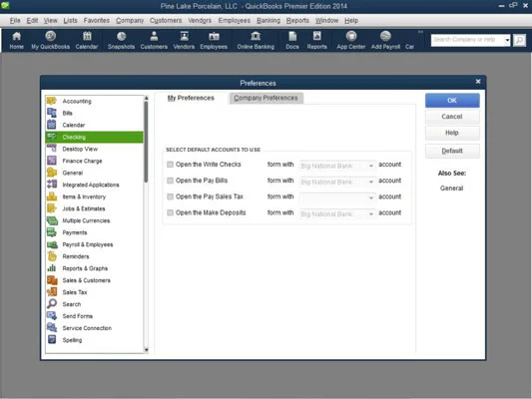The height and width of the screenshot is (399, 532).
Task: Enable Open the Pay Sales Tax checkbox
Action: point(170,197)
